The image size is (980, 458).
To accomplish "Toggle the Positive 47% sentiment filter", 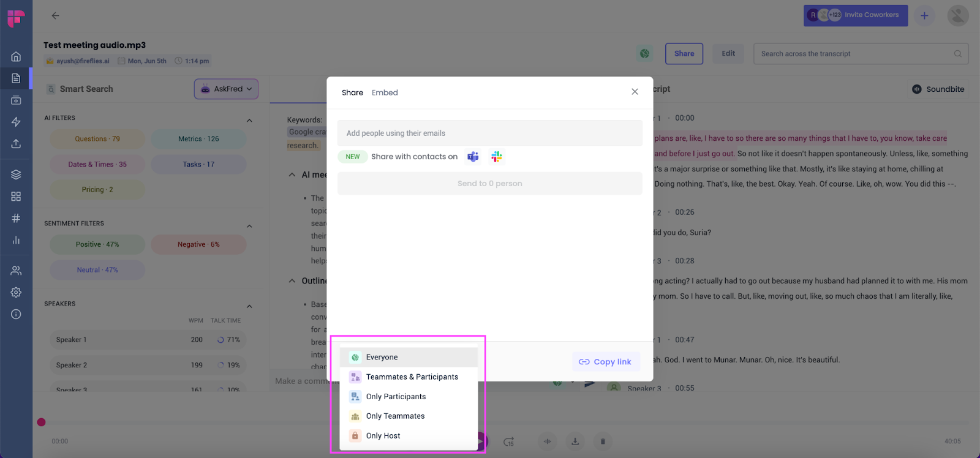I will point(97,244).
